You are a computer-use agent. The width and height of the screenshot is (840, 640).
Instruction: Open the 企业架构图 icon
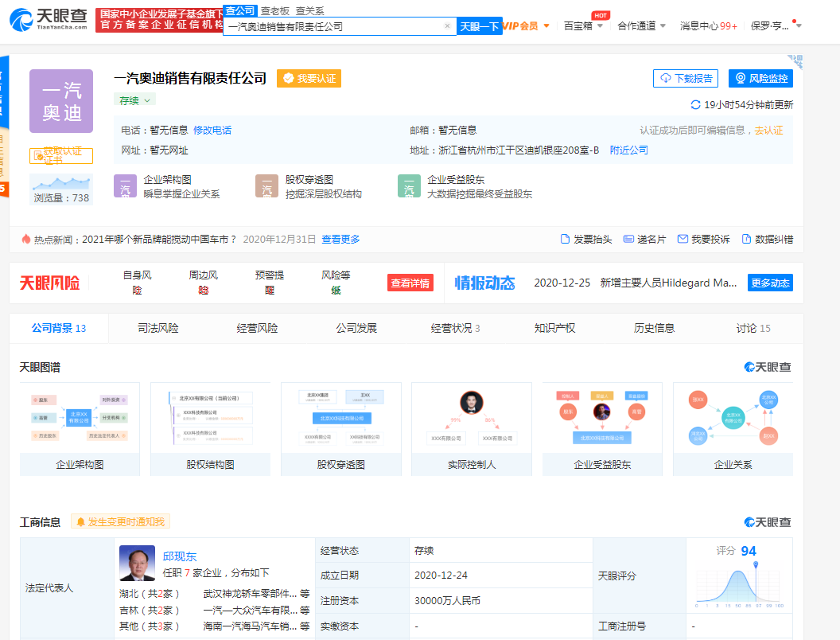tap(125, 186)
